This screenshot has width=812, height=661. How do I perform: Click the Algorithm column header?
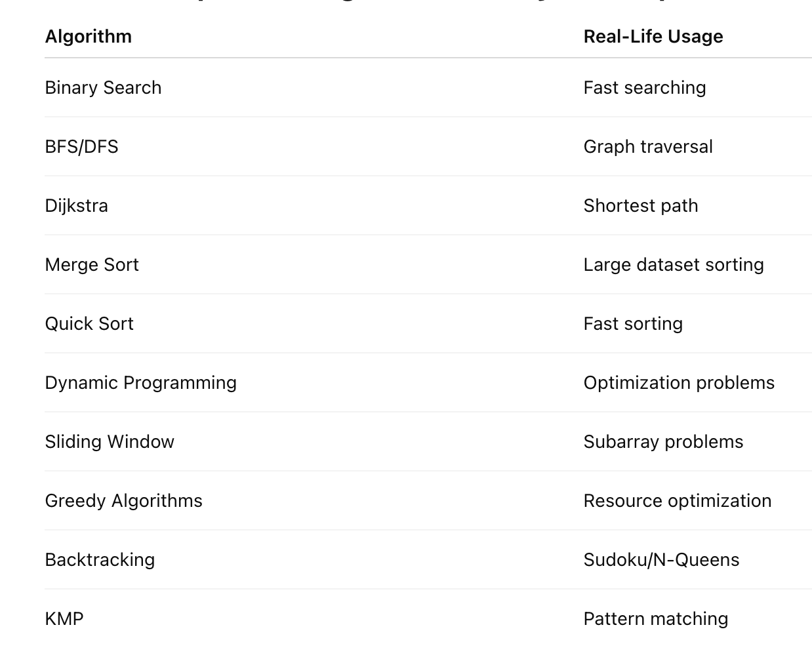tap(89, 37)
